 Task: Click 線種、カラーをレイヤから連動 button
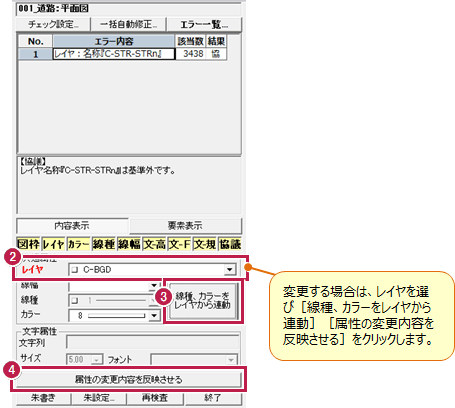pos(203,301)
